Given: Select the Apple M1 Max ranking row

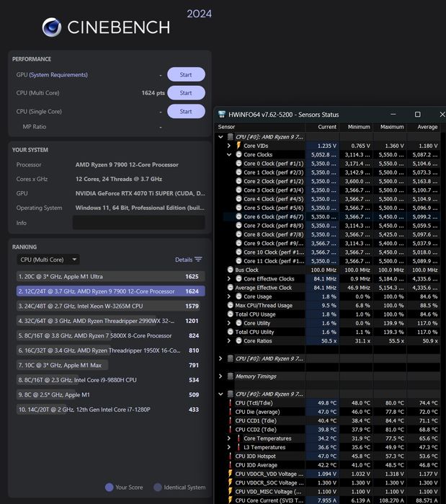Looking at the screenshot, I should pos(110,365).
